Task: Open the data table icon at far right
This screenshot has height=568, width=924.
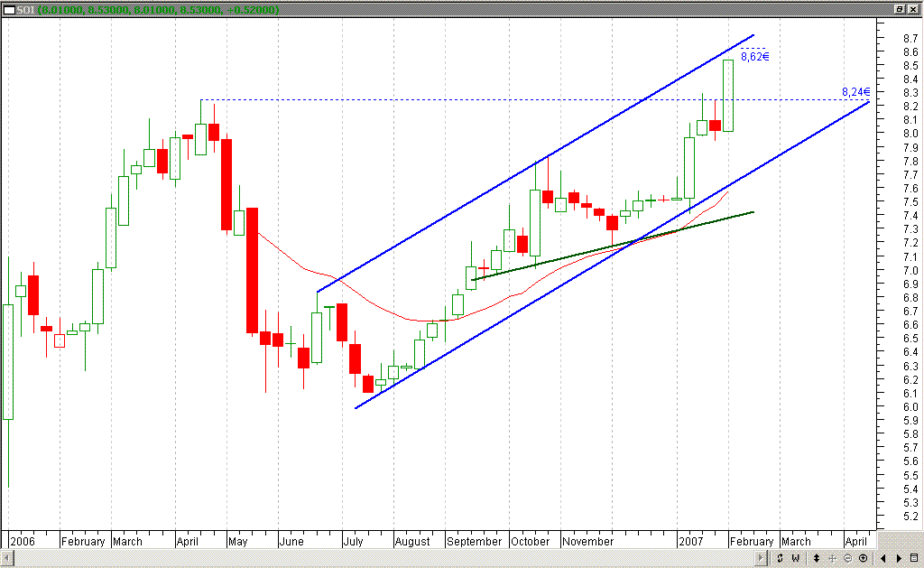Action: (x=912, y=558)
